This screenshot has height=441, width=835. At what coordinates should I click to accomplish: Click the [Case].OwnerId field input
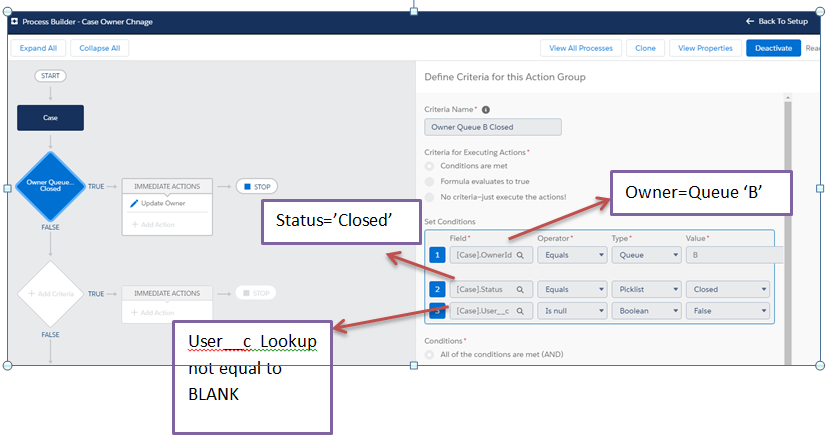pos(491,255)
